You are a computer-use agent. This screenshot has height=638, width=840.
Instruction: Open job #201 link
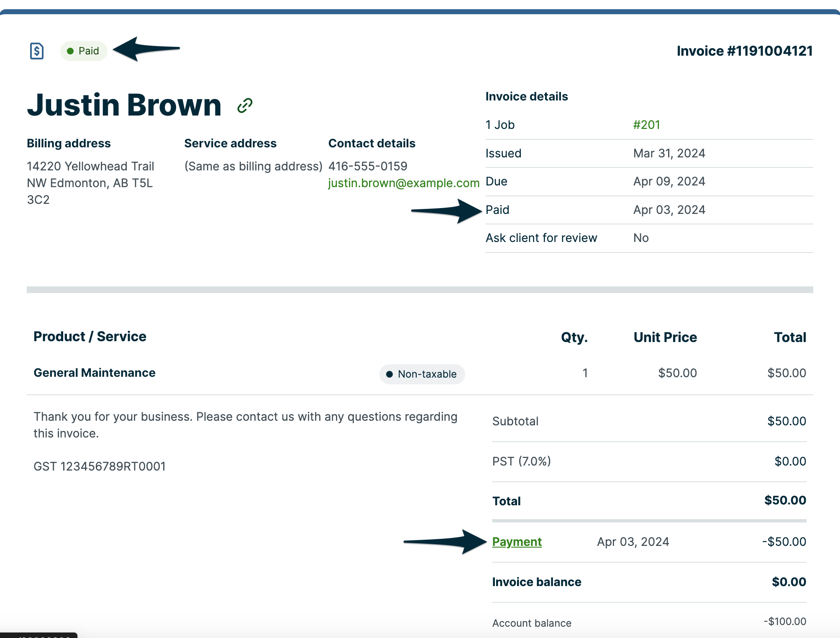click(x=646, y=125)
